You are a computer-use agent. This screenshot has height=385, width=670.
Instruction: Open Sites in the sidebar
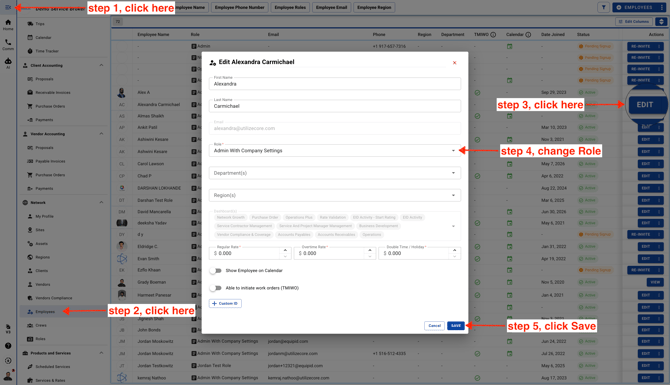(40, 230)
